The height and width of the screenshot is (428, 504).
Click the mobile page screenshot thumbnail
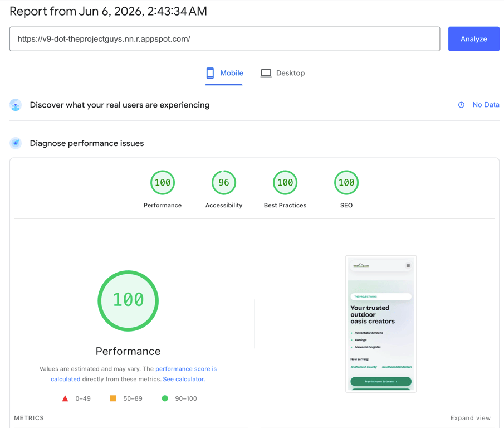click(381, 324)
